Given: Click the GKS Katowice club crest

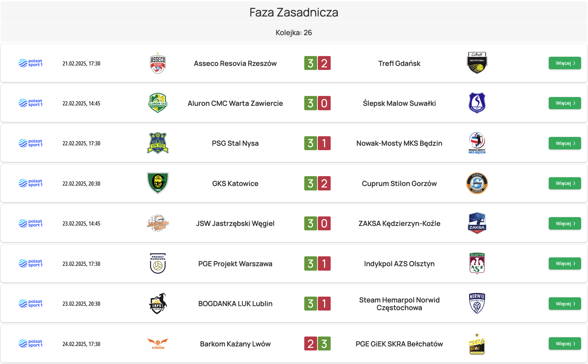Looking at the screenshot, I should [158, 183].
